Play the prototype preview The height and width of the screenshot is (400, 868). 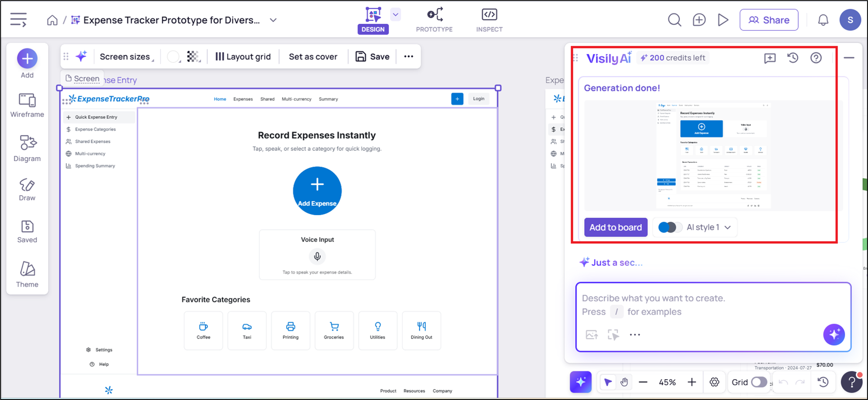pos(723,20)
